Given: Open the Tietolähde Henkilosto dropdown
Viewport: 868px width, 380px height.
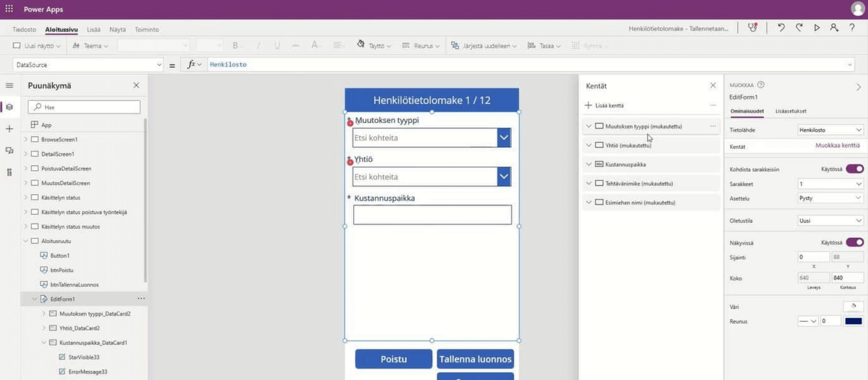Looking at the screenshot, I should point(830,130).
